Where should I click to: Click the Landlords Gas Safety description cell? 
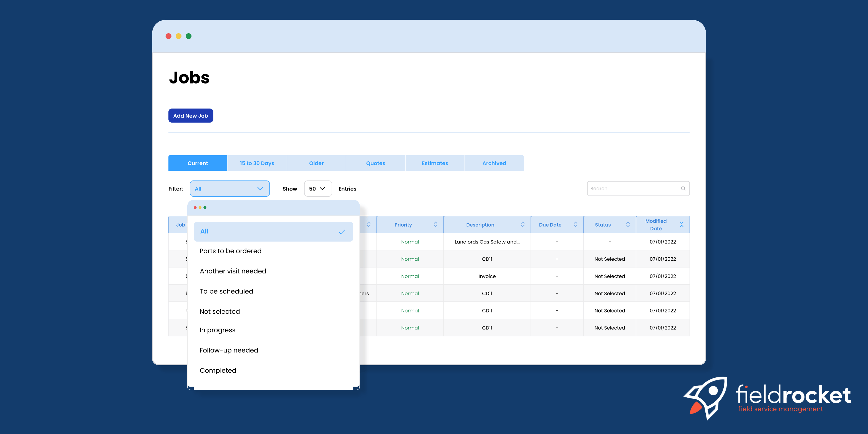click(x=486, y=242)
